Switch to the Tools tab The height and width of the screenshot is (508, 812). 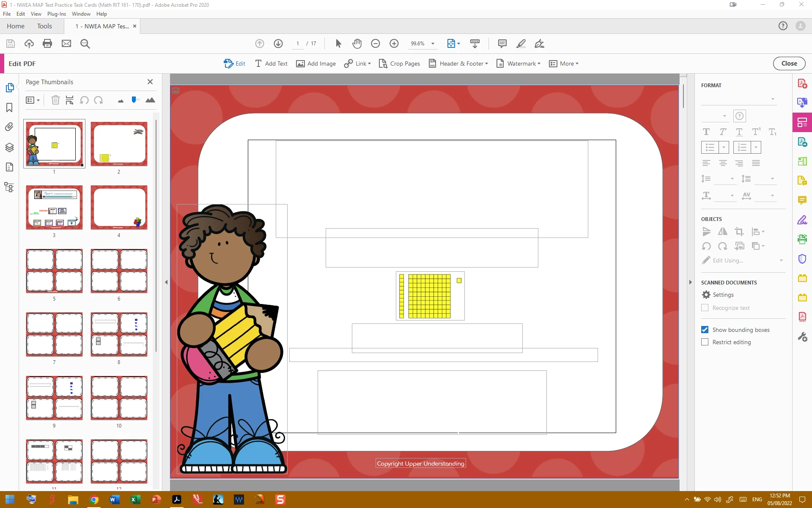pos(44,26)
